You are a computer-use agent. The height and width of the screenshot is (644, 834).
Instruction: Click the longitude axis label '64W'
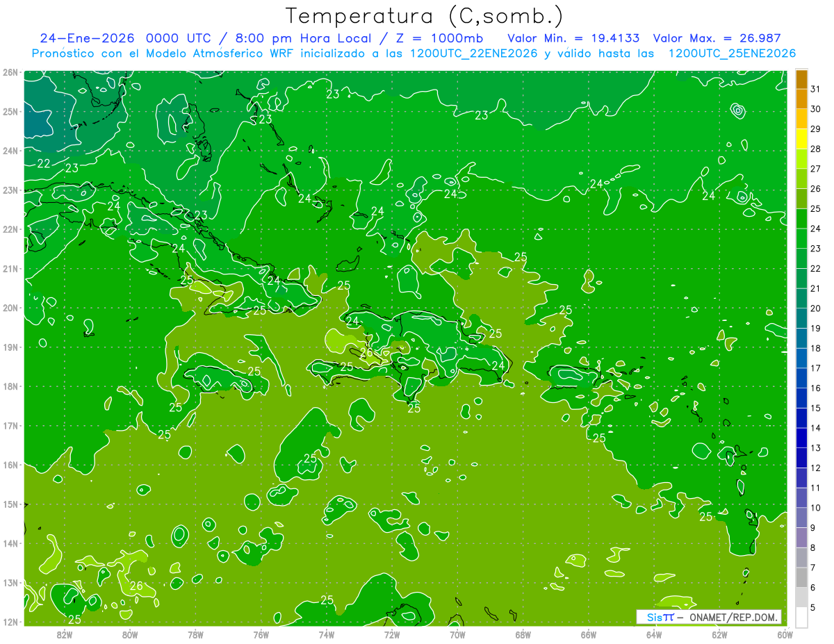pyautogui.click(x=654, y=634)
